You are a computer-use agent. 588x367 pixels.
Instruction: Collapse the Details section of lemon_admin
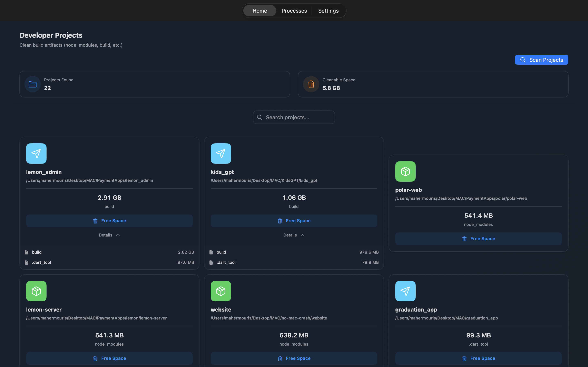point(109,235)
